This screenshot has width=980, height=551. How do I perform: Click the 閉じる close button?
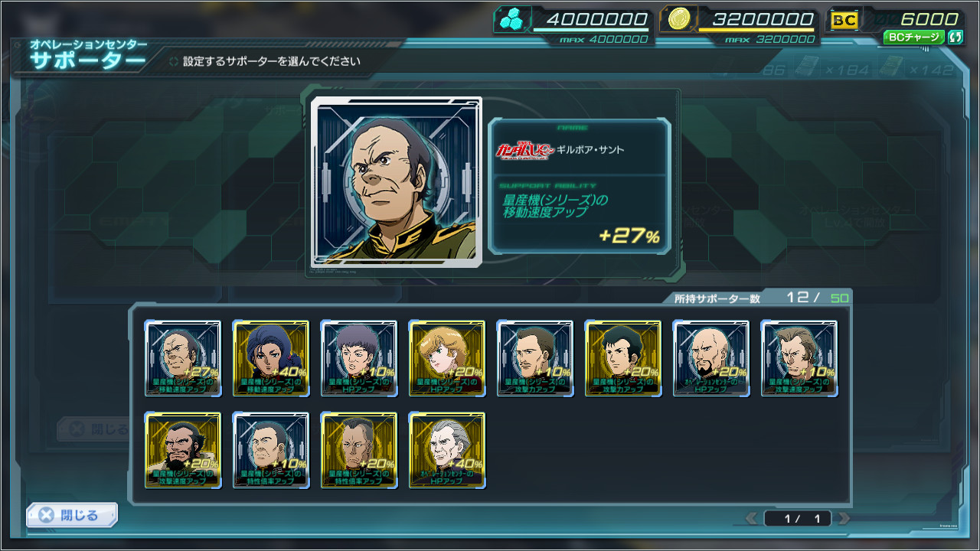click(72, 515)
